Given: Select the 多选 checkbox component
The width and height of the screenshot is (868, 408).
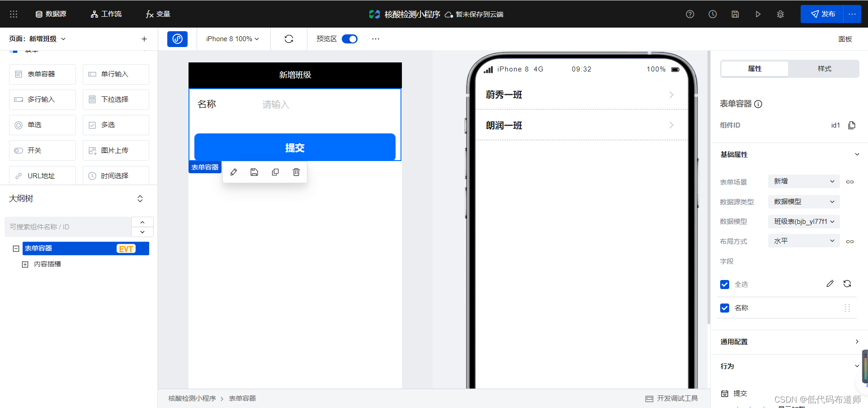Looking at the screenshot, I should click(116, 125).
